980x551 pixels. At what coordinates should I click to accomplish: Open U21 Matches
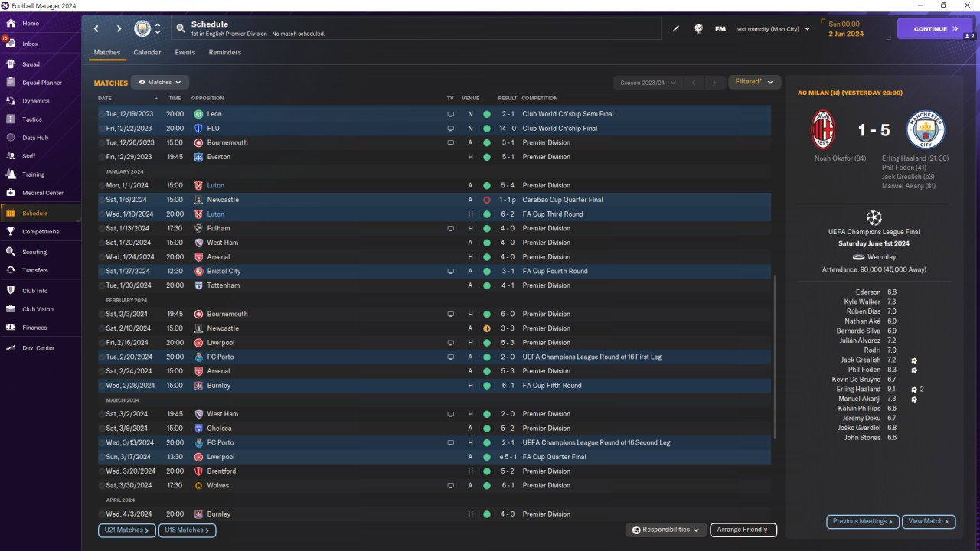point(127,530)
